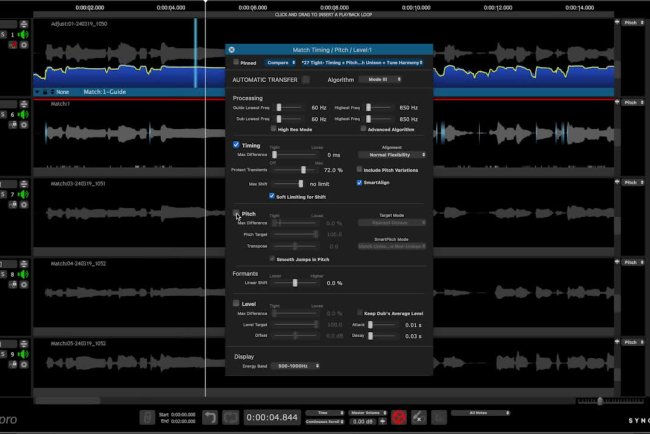This screenshot has height=434, width=650.
Task: Click the round settings icon on track 7
Action: click(24, 205)
